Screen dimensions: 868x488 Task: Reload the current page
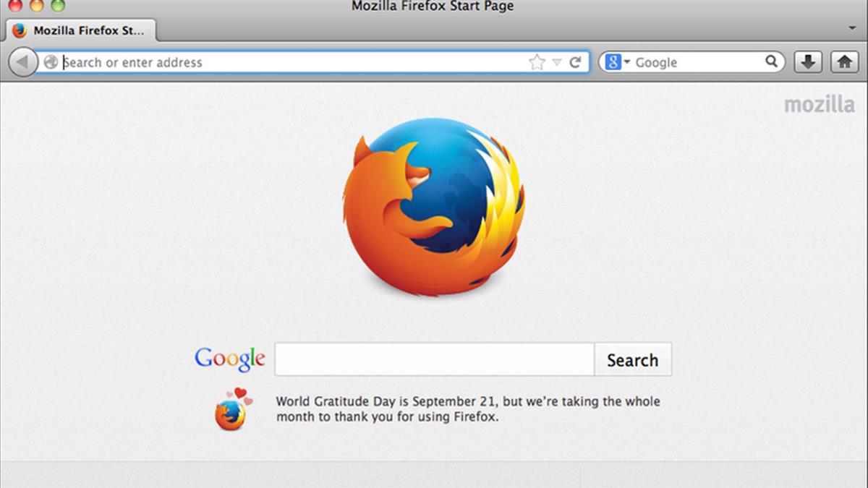coord(575,62)
